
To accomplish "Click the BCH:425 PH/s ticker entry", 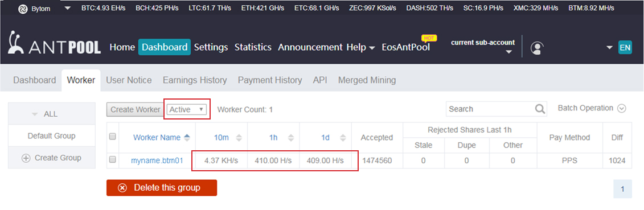I will pyautogui.click(x=157, y=8).
